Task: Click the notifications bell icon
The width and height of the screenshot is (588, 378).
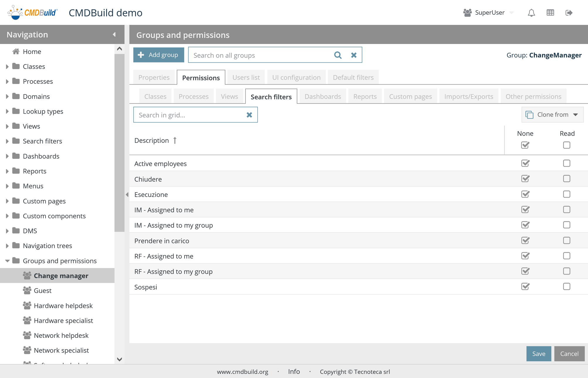Action: click(531, 13)
